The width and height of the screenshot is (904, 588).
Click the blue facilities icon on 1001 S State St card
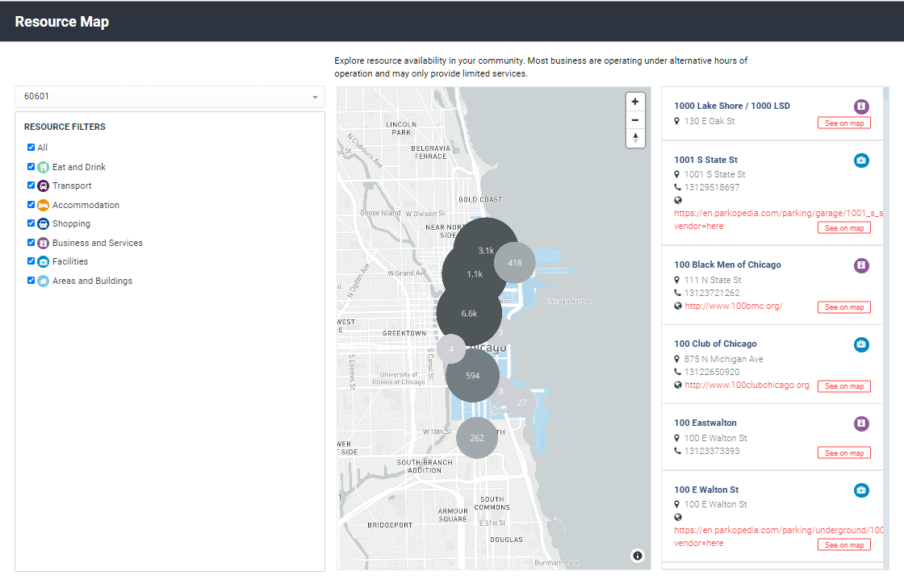click(861, 160)
